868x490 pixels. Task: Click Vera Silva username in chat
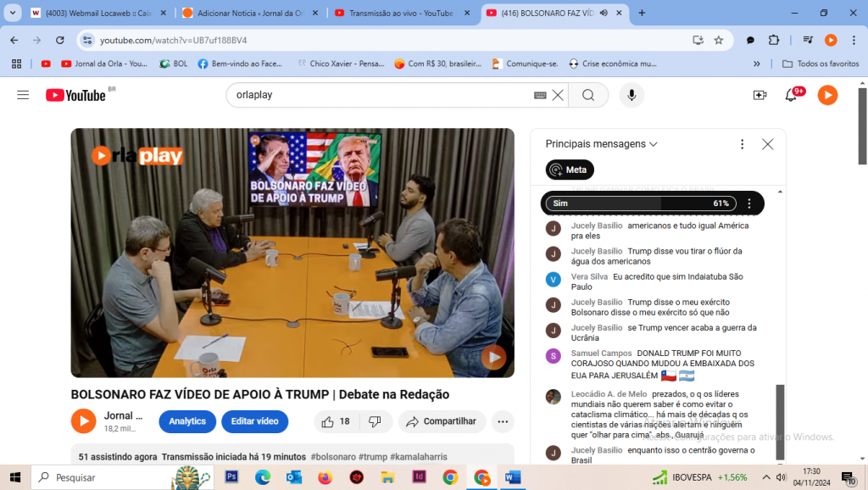point(589,277)
